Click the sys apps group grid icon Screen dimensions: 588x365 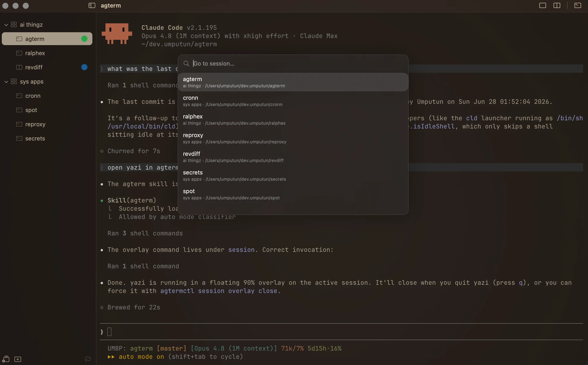click(x=14, y=81)
